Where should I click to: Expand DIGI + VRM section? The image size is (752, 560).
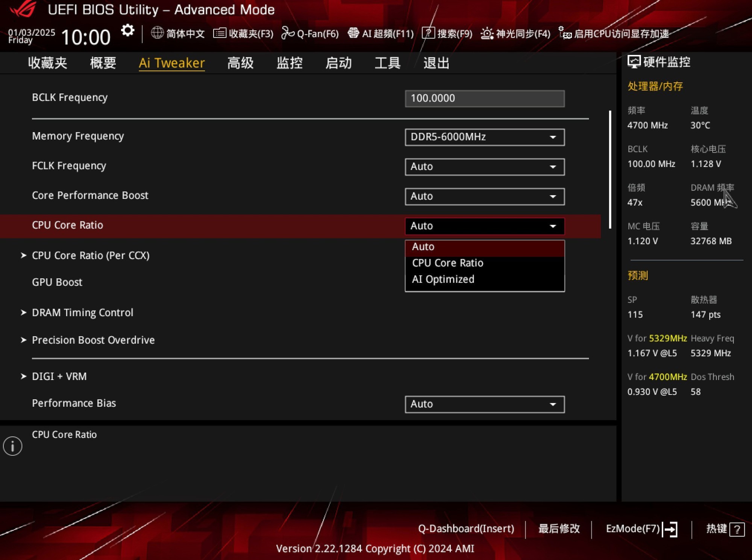click(x=59, y=376)
